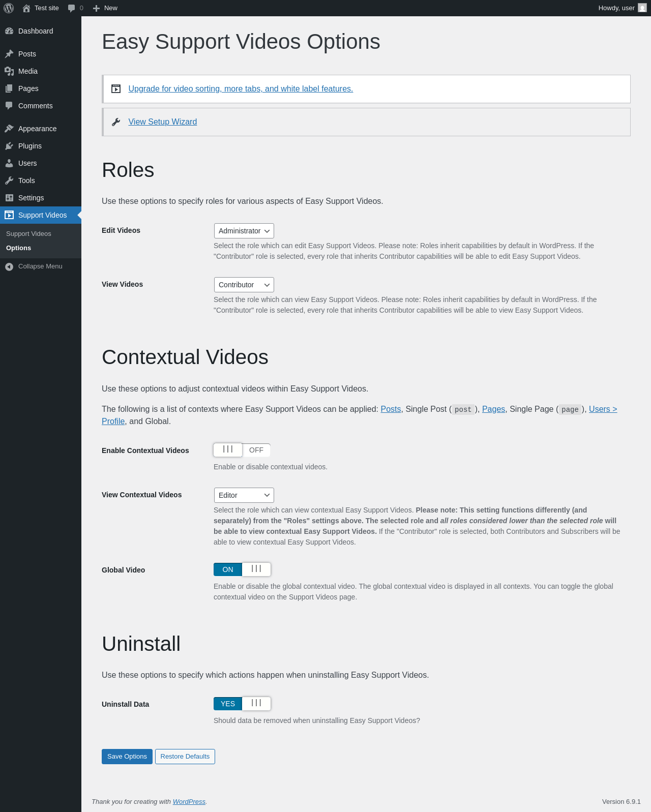Click the Appearance paintbrush icon in the sidebar
This screenshot has height=812, width=651.
click(x=9, y=129)
